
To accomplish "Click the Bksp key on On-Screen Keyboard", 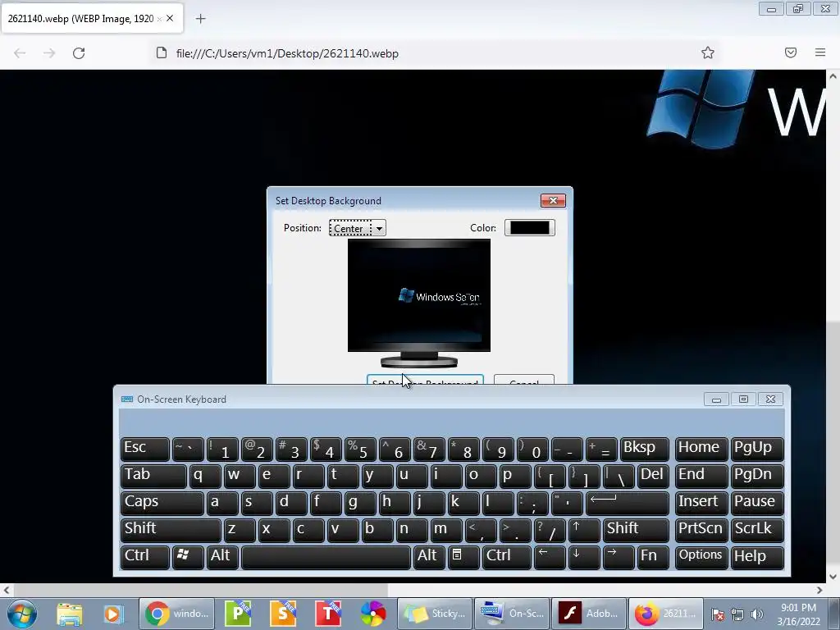I will (x=645, y=449).
